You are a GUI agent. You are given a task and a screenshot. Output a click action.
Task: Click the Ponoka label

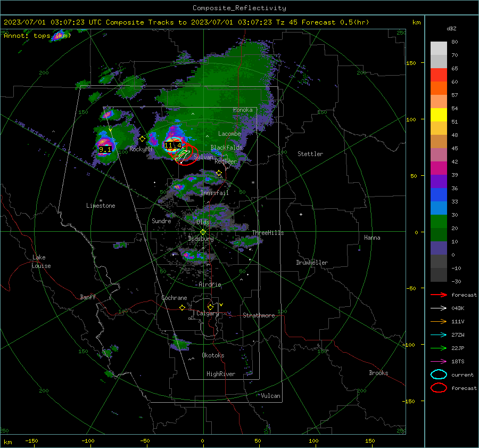[243, 110]
